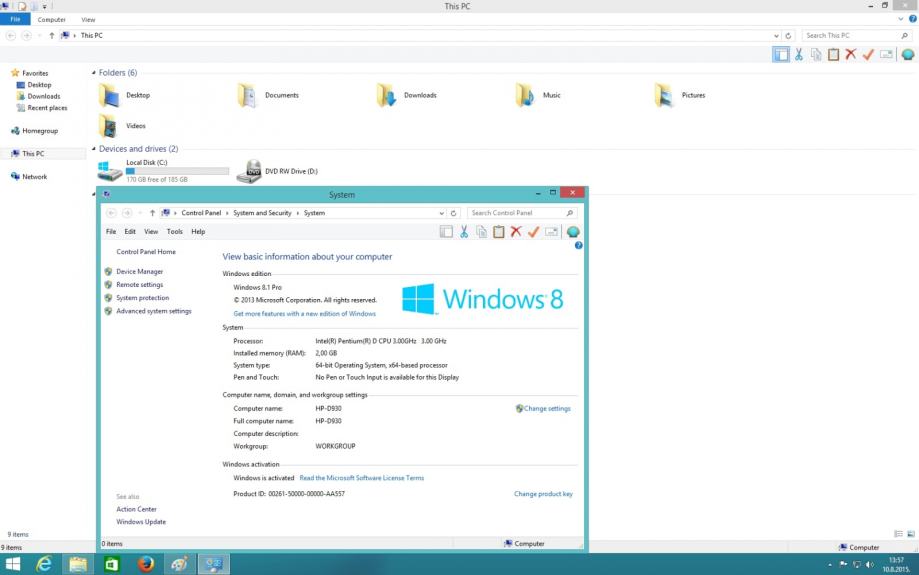
Task: Toggle the pane layout icon in System window toolbar
Action: 446,232
